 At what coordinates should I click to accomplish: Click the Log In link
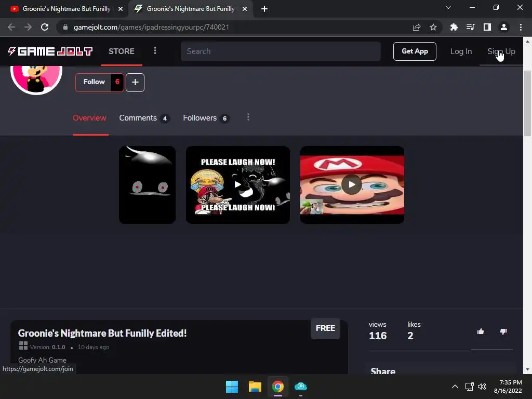coord(461,51)
